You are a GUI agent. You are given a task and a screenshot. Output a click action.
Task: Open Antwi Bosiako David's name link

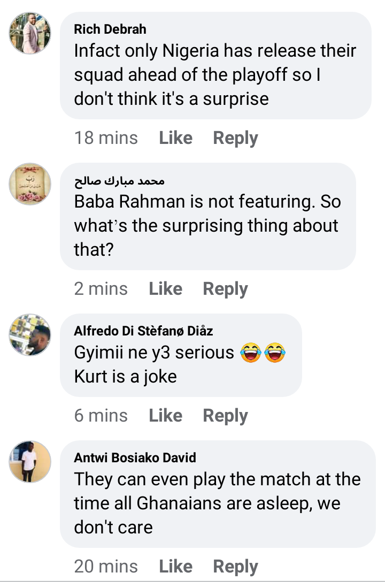135,457
